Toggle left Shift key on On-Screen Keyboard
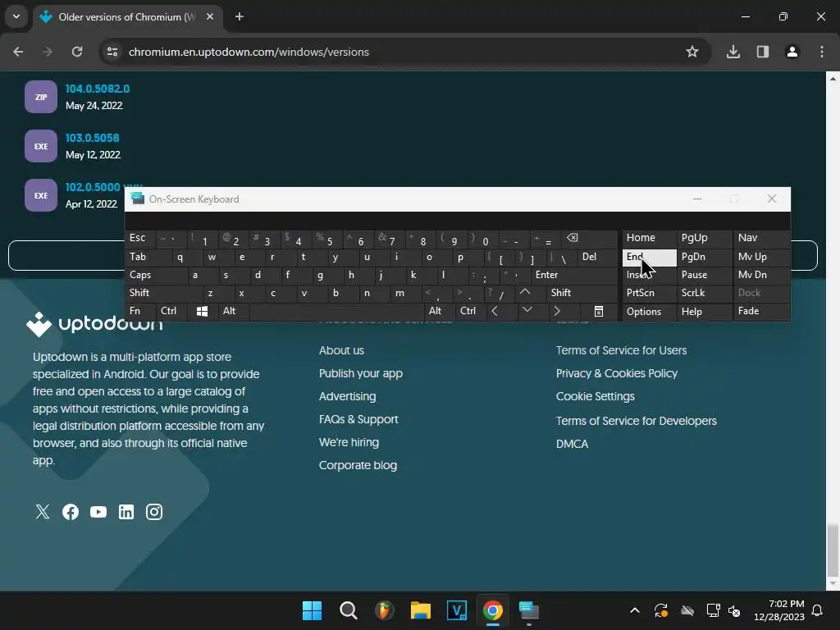The width and height of the screenshot is (840, 630). coord(164,293)
